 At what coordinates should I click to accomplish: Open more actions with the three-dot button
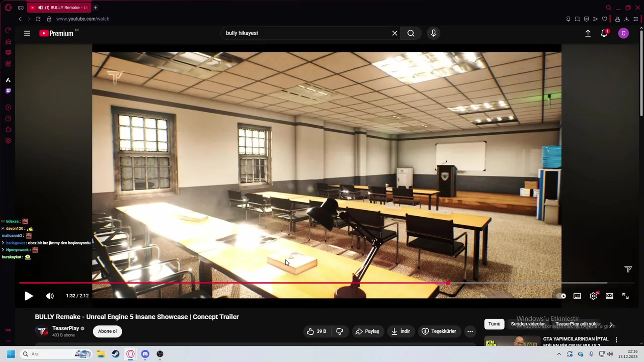coord(470,331)
